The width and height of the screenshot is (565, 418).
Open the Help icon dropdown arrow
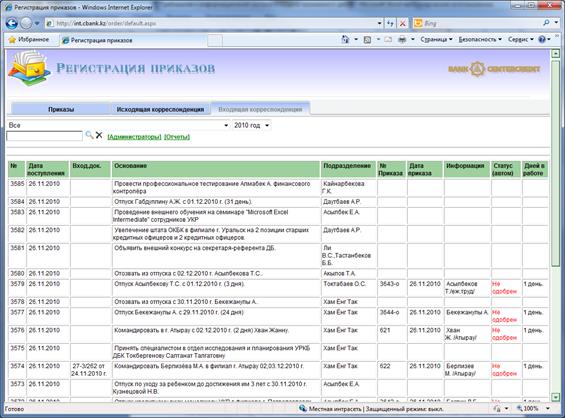(x=549, y=40)
